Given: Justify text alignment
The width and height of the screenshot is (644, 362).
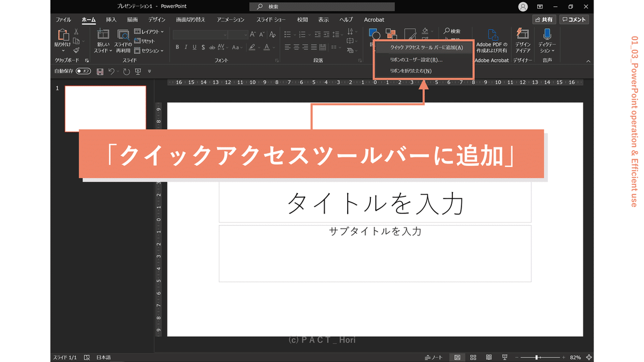Looking at the screenshot, I should coord(314,47).
